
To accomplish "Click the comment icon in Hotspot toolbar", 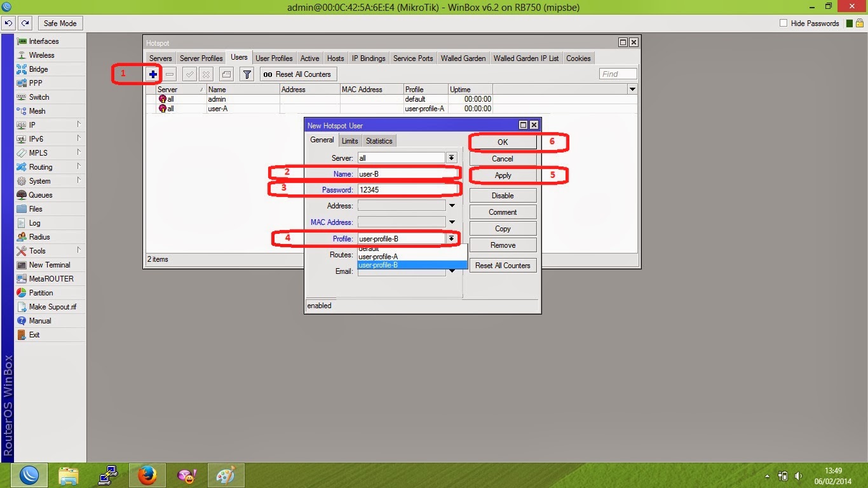I will (x=226, y=74).
